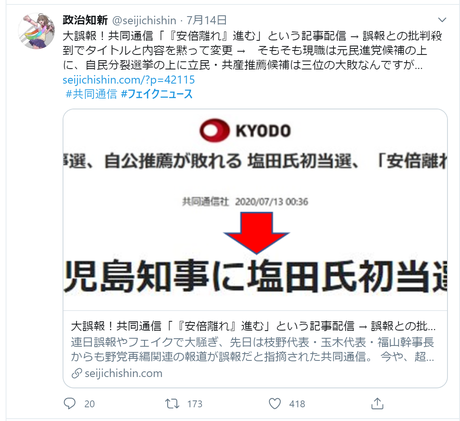Open the seijichishin.com/?p=42115 link

pos(129,80)
